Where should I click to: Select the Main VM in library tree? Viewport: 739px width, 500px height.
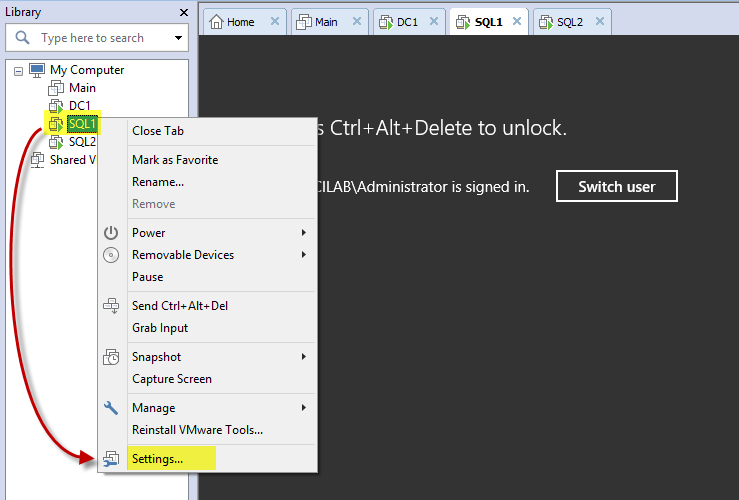click(x=82, y=88)
